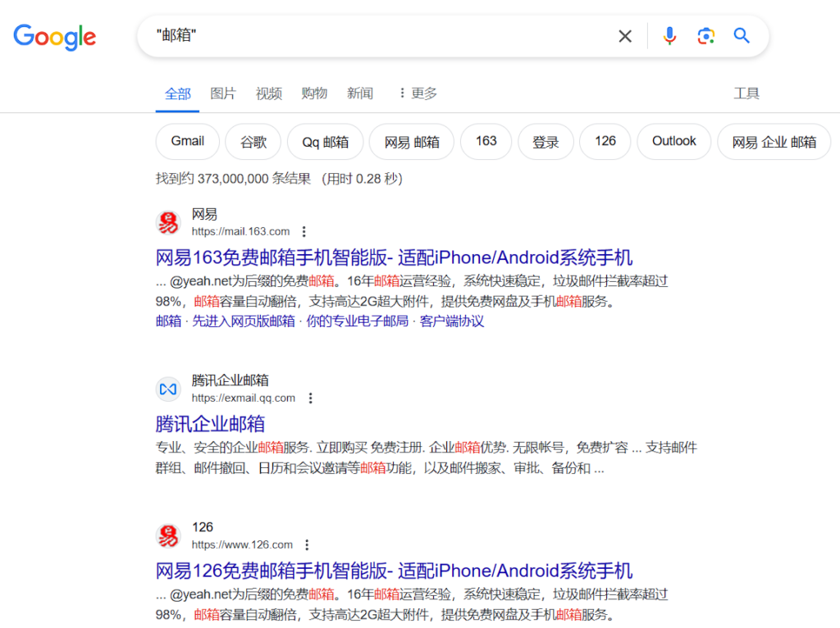The width and height of the screenshot is (840, 628).
Task: Open the 腾讯企业邮箱 result title link
Action: click(210, 424)
